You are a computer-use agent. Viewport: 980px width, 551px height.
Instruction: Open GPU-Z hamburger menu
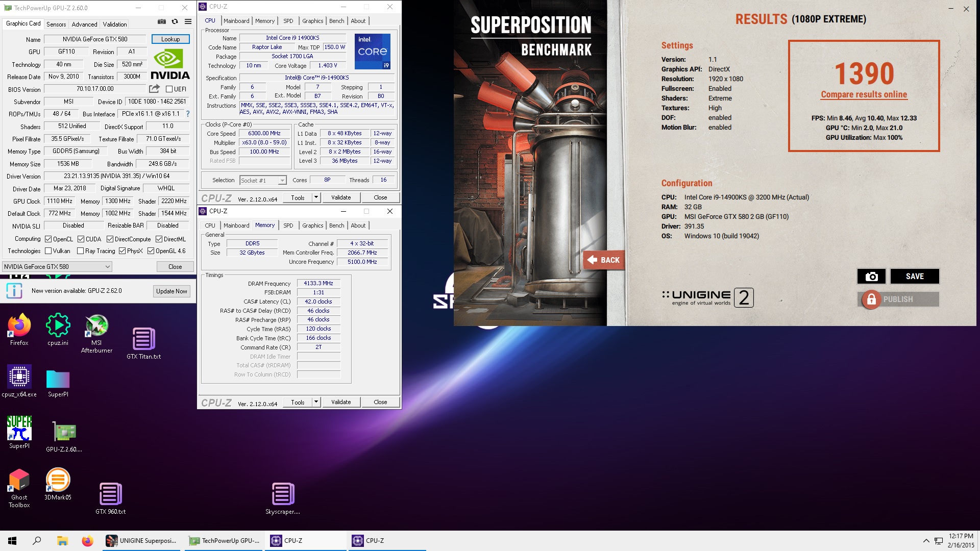tap(188, 22)
